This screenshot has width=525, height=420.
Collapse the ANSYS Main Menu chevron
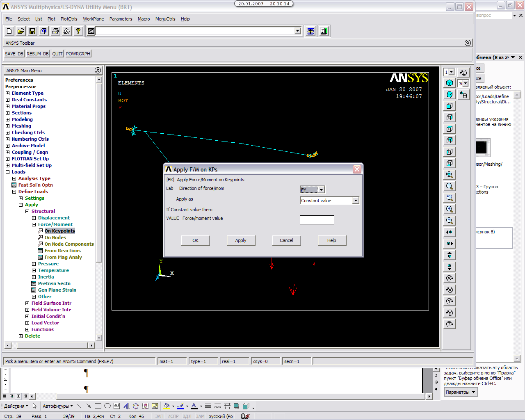click(98, 71)
